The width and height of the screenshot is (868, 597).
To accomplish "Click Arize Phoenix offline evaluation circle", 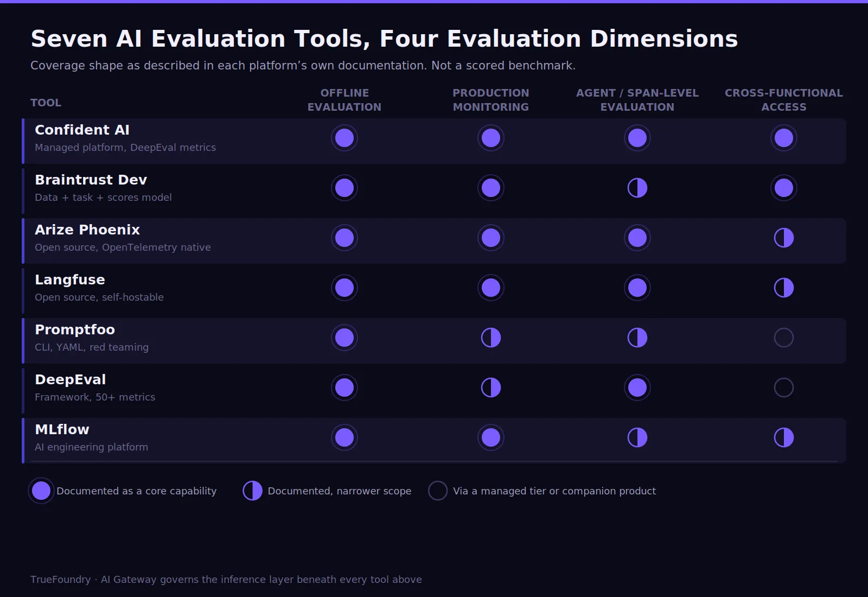I will point(344,238).
